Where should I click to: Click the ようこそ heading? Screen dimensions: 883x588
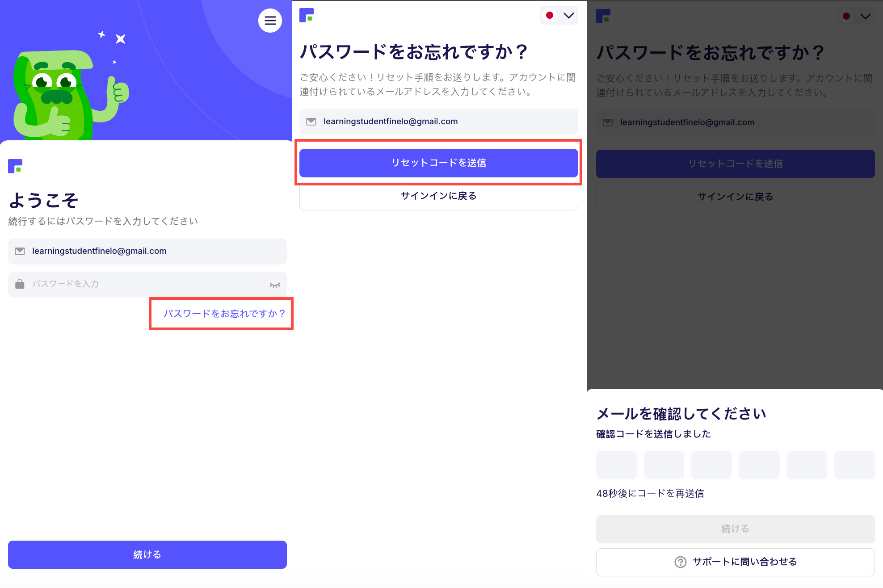pos(44,200)
